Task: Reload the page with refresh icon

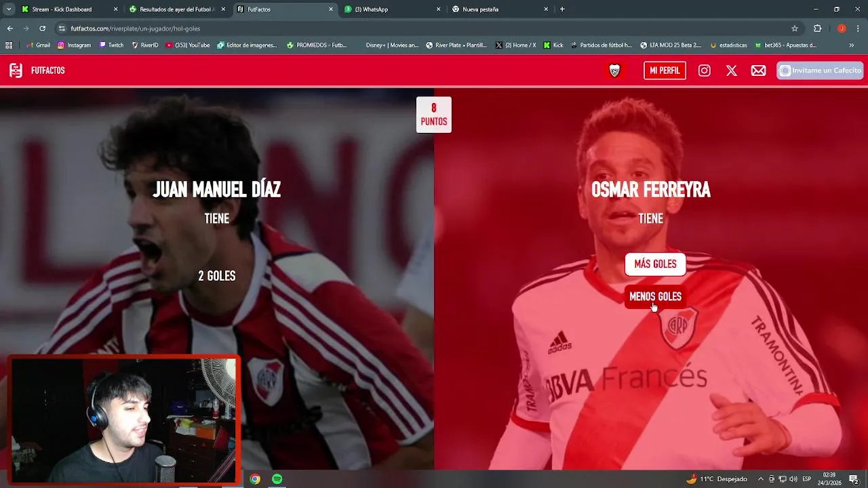Action: click(42, 28)
